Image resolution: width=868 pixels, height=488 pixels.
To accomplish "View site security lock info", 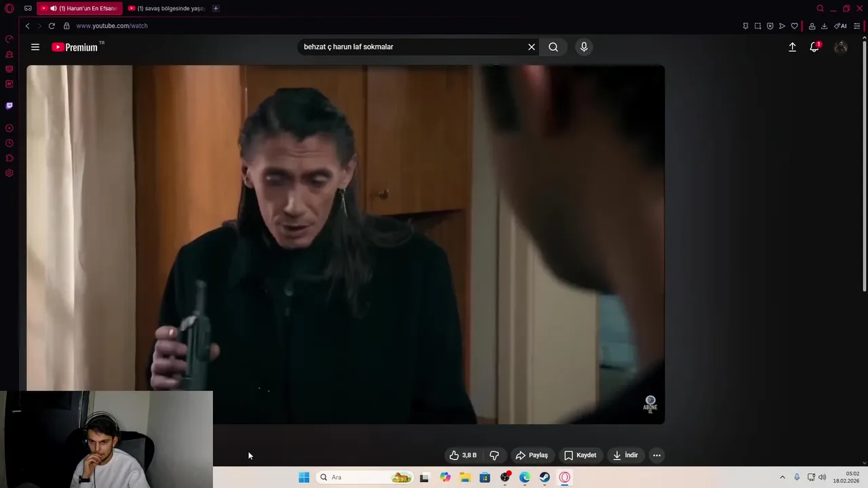I will (x=66, y=26).
